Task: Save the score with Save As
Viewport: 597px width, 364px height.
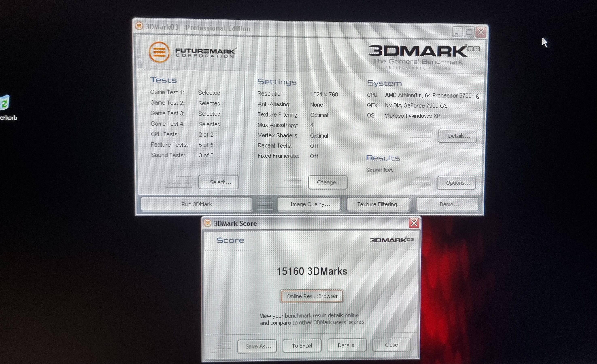Action: coord(257,346)
